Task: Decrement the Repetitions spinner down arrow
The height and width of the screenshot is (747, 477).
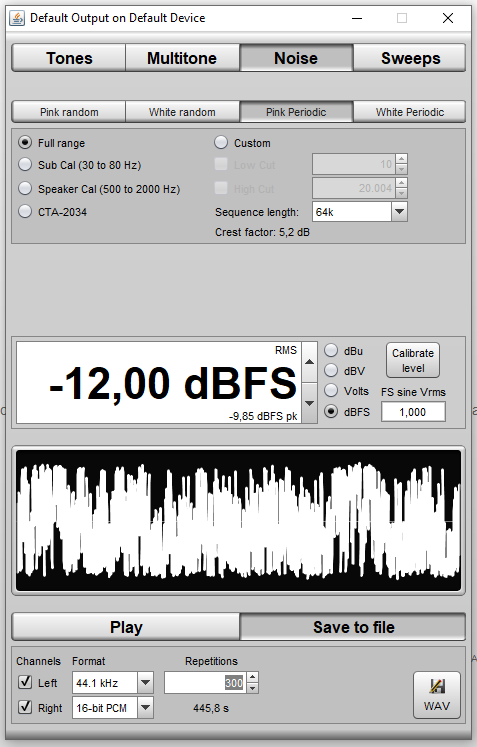Action: tap(253, 688)
